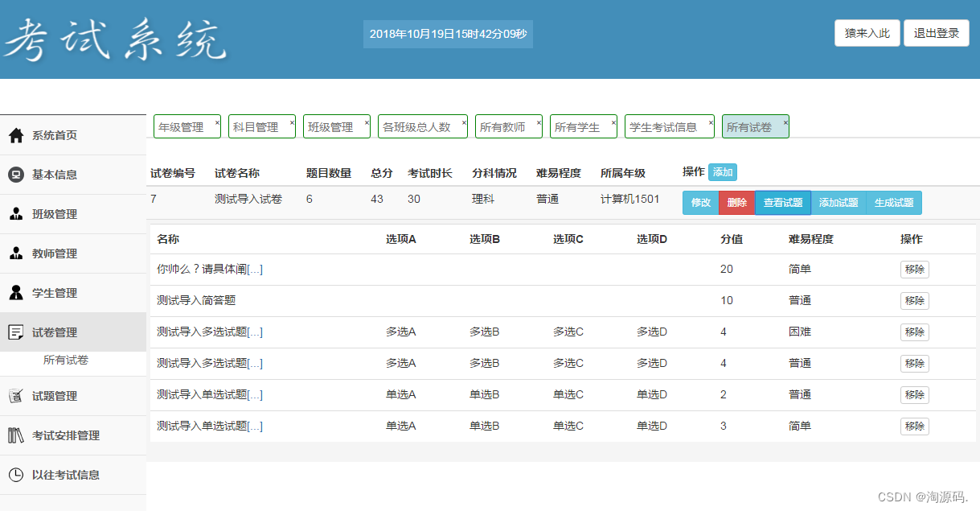This screenshot has width=980, height=511.
Task: Click the 查看试题 button
Action: pyautogui.click(x=783, y=203)
